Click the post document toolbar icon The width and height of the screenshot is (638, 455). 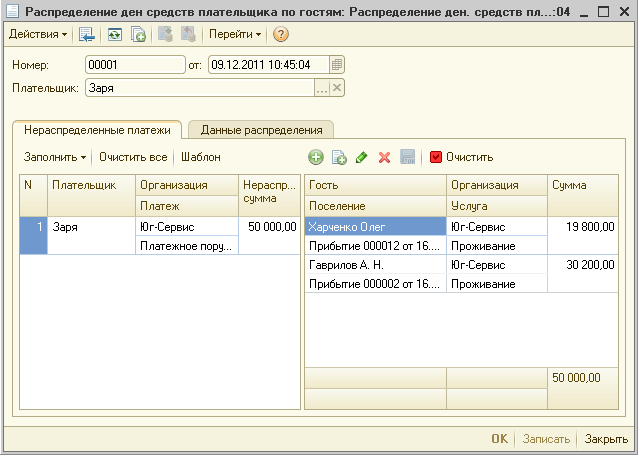(165, 34)
